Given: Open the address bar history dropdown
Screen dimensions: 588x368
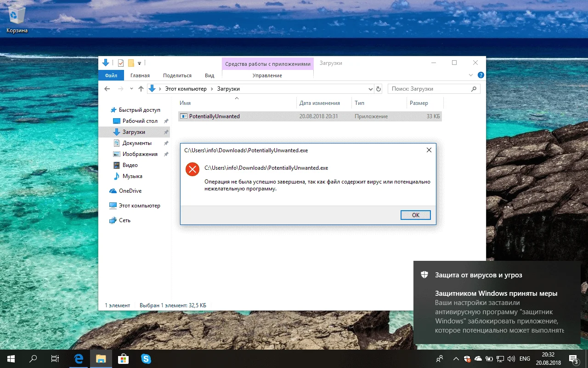Looking at the screenshot, I should tap(371, 89).
